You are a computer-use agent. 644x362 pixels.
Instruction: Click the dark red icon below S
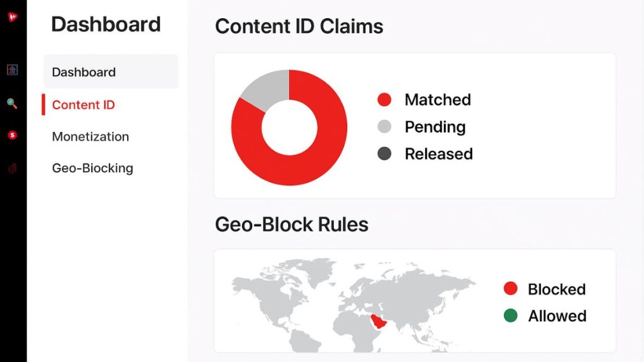click(13, 168)
